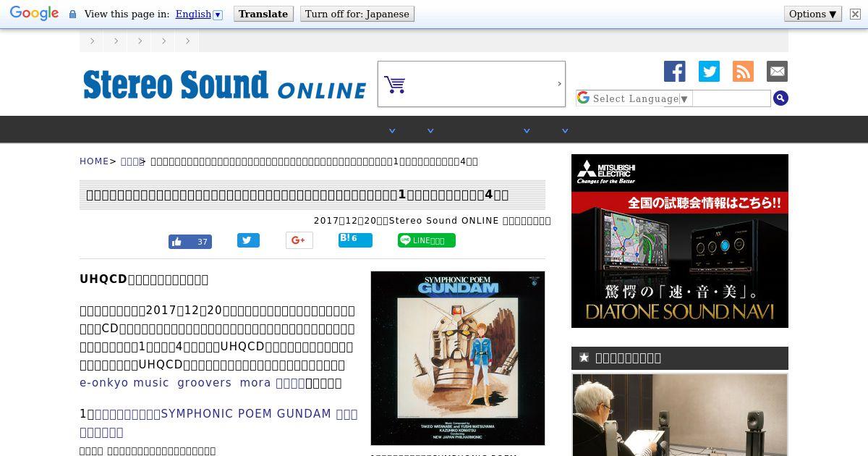The height and width of the screenshot is (456, 868).
Task: Share article with the Google+ button
Action: tap(299, 240)
